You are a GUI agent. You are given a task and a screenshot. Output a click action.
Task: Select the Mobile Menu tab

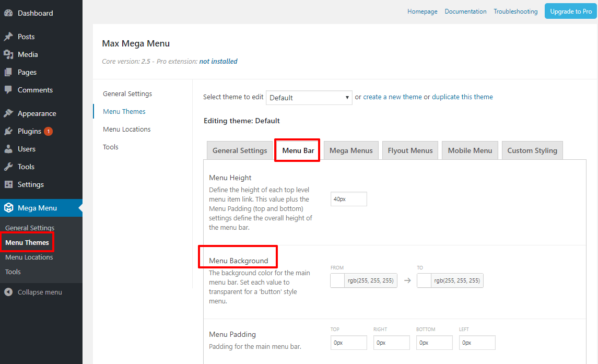coord(470,150)
